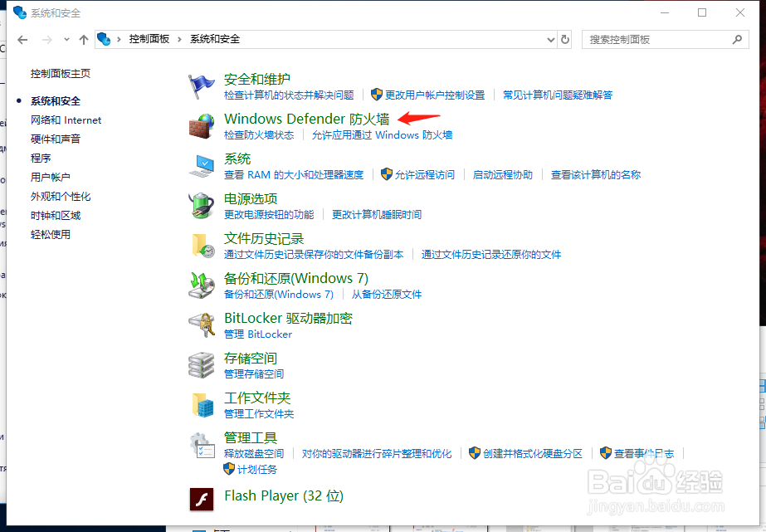Click the search magnifier icon
The height and width of the screenshot is (532, 766).
point(737,40)
